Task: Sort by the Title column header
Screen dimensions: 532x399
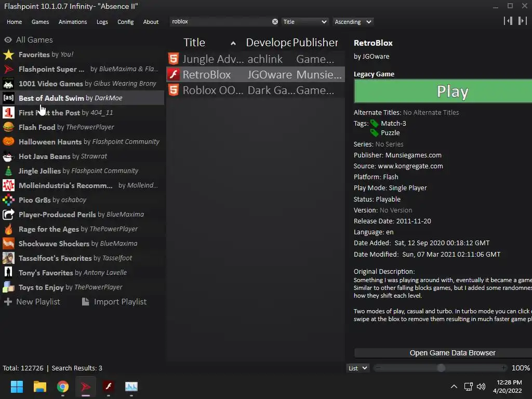Action: pos(210,43)
